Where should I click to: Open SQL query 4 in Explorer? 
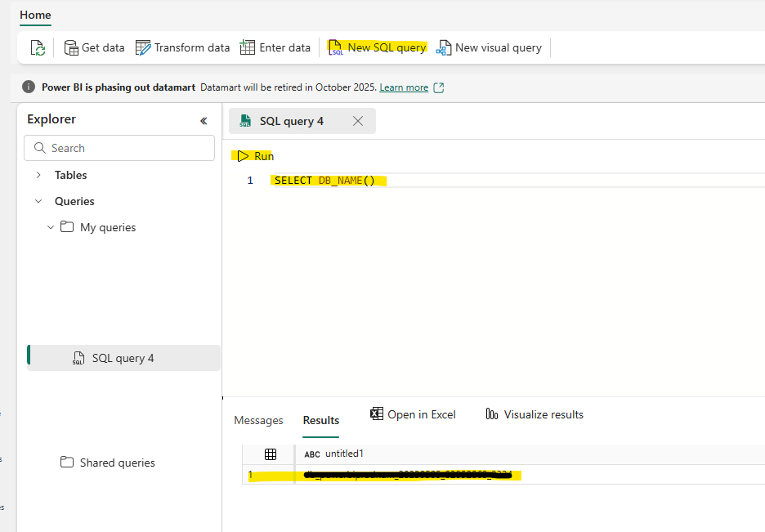(124, 358)
